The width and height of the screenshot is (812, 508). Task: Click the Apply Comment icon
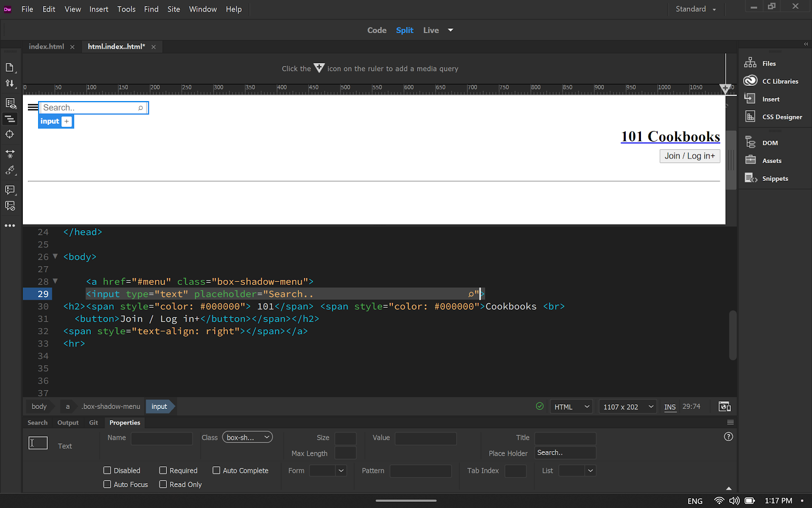[10, 189]
